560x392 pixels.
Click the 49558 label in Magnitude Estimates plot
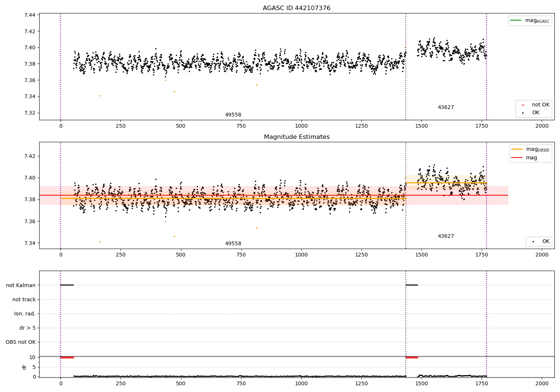click(x=233, y=244)
